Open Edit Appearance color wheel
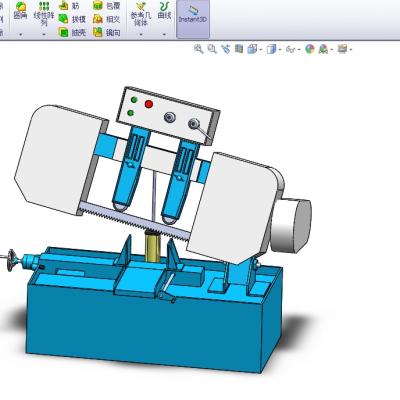The width and height of the screenshot is (400, 400). pos(310,49)
